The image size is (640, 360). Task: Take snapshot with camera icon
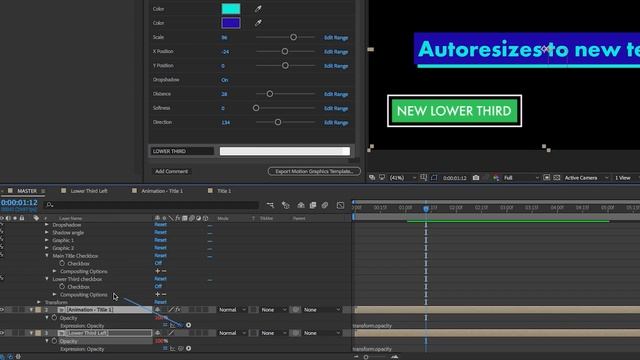click(476, 178)
